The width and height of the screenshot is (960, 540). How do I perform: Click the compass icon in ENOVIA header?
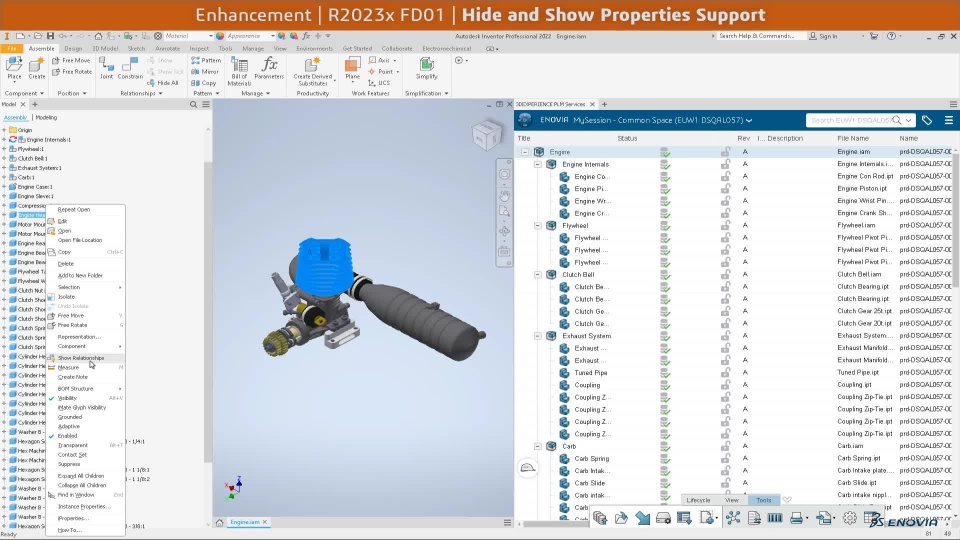525,120
